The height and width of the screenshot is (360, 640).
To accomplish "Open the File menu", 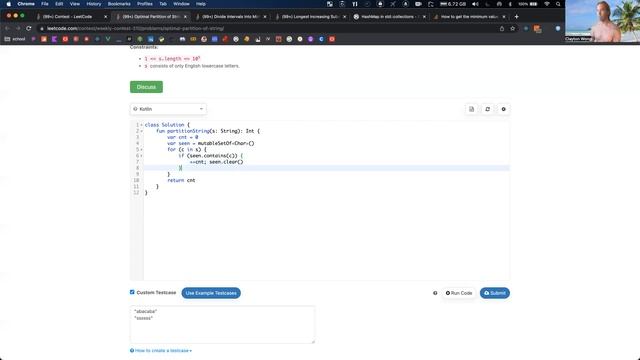I will pos(45,4).
